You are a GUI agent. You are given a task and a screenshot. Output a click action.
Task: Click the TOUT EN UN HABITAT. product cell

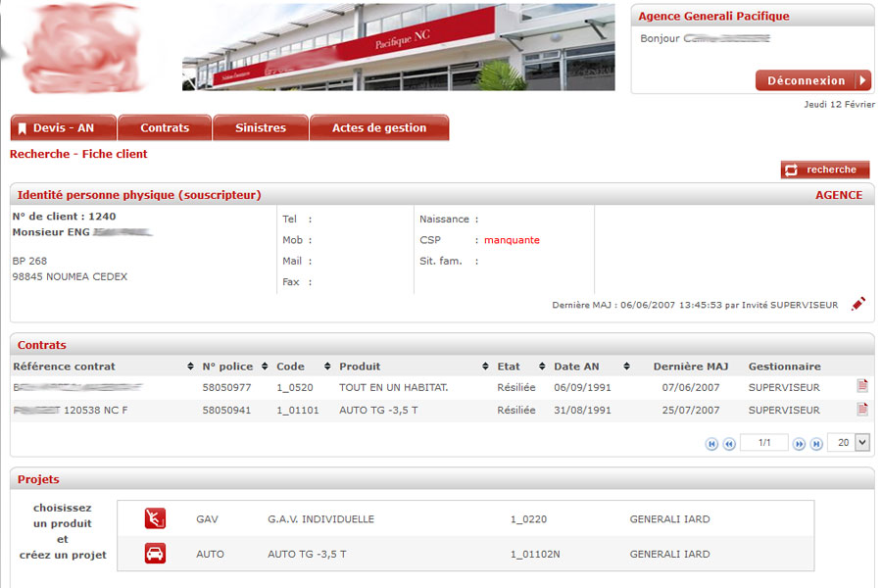tap(393, 387)
